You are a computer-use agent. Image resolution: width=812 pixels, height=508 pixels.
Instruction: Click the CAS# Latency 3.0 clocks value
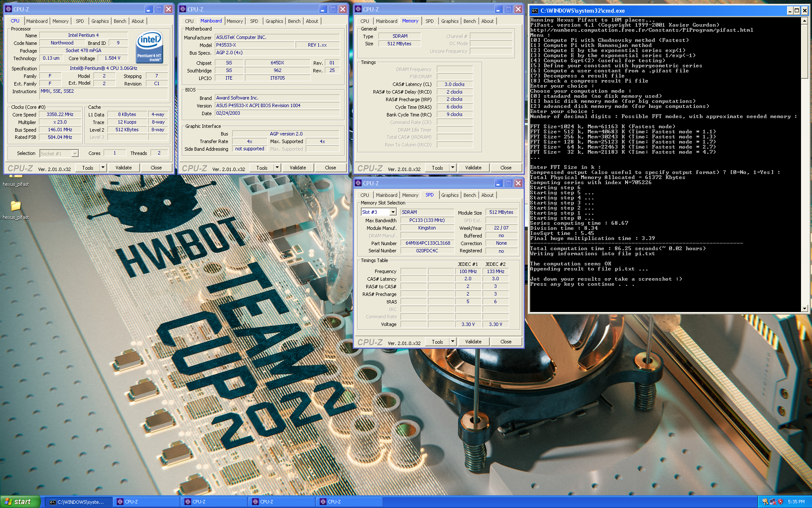coord(455,84)
